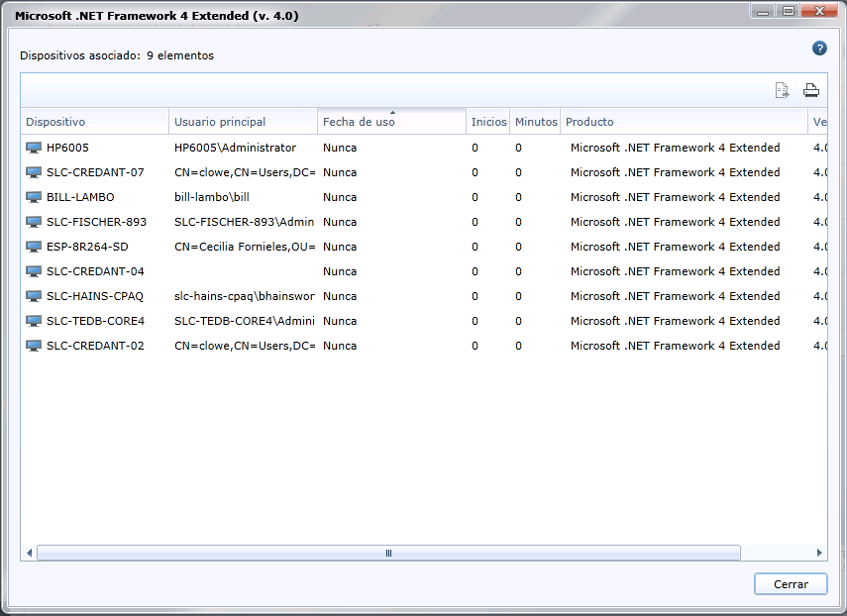Screen dimensions: 847x616
Task: Select device name SLC-FISCHER-893
Action: tap(96, 222)
